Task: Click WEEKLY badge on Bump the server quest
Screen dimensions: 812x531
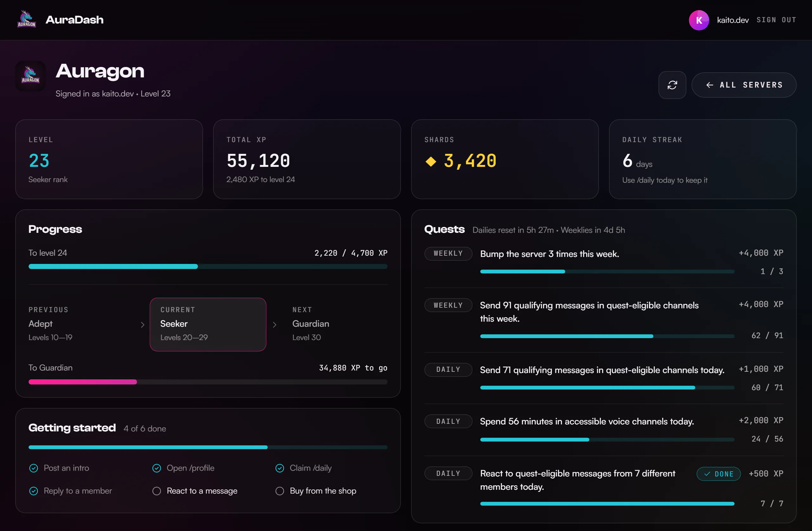Action: click(x=448, y=253)
